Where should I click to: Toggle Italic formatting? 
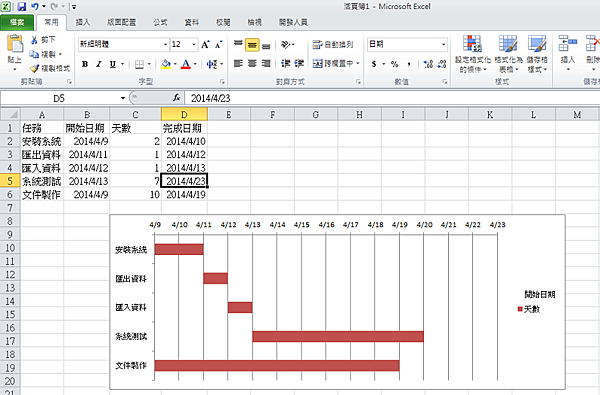tap(99, 64)
